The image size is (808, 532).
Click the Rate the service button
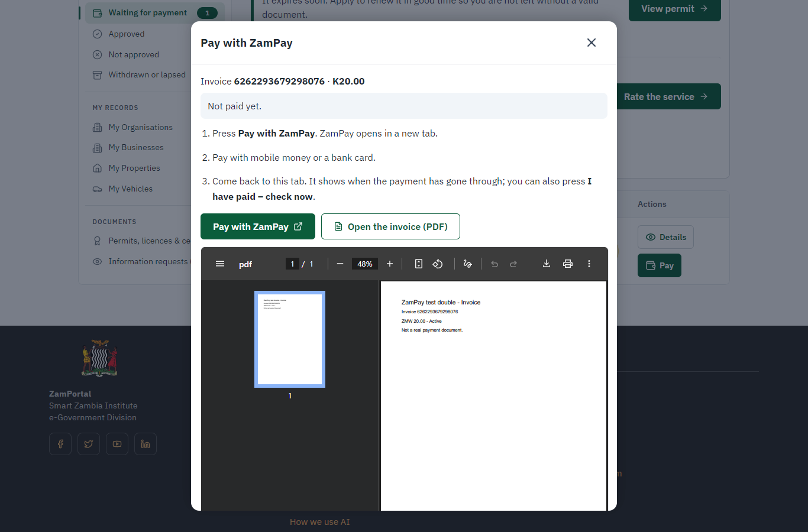(x=669, y=96)
